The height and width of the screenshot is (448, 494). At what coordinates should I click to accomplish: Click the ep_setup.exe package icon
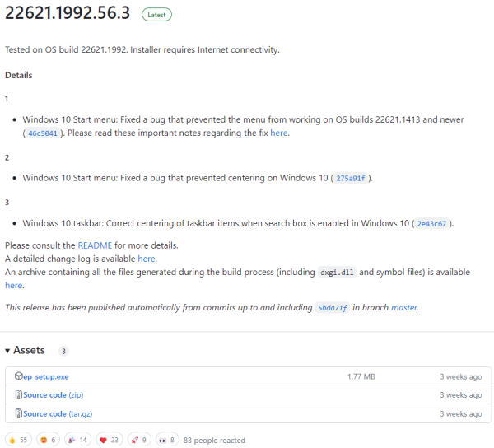coord(19,376)
